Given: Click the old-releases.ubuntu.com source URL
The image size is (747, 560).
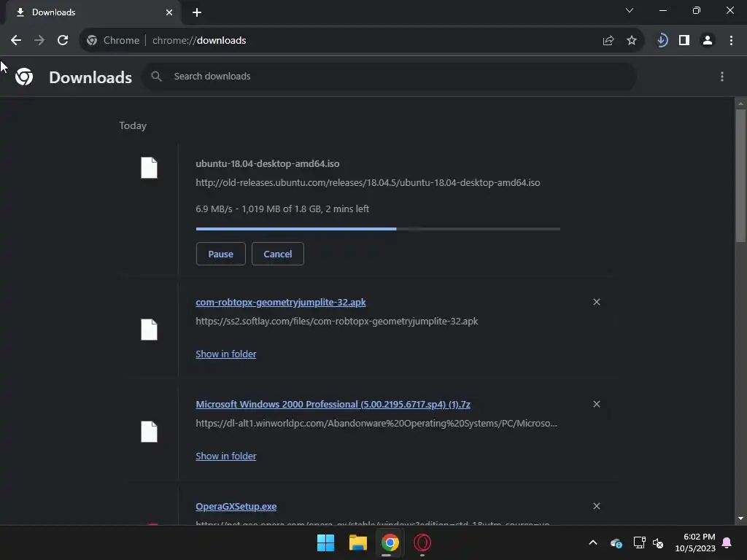Looking at the screenshot, I should [x=368, y=182].
